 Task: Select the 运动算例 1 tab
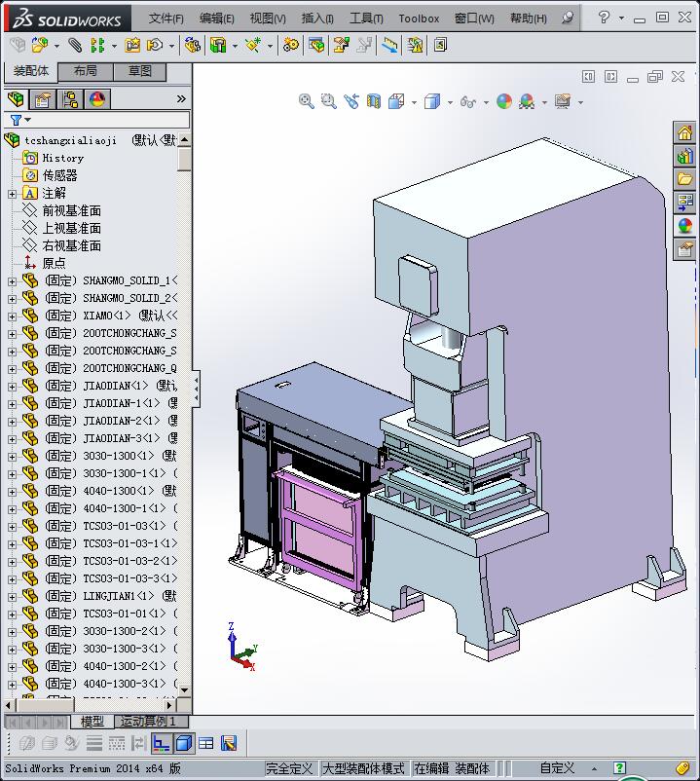click(151, 721)
